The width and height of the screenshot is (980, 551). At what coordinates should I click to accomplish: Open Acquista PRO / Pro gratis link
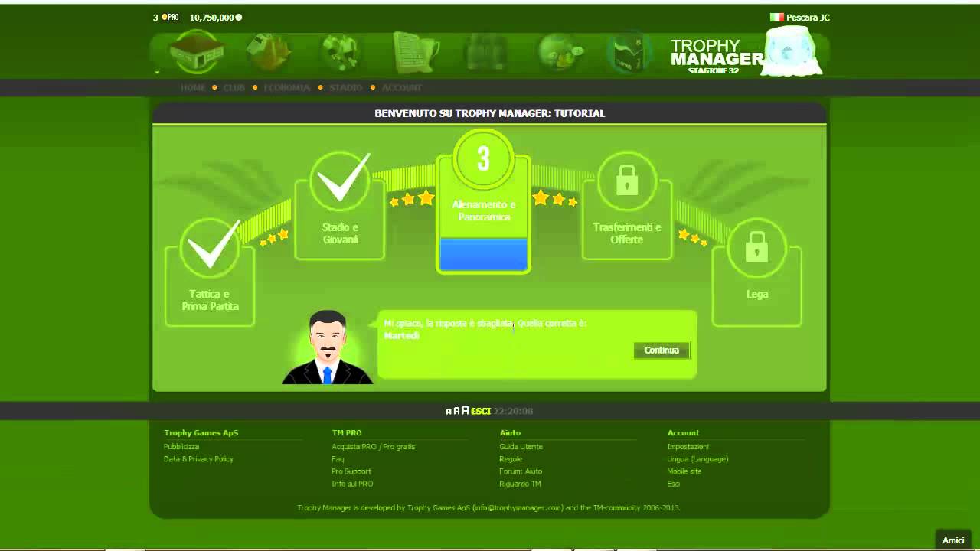tap(374, 447)
